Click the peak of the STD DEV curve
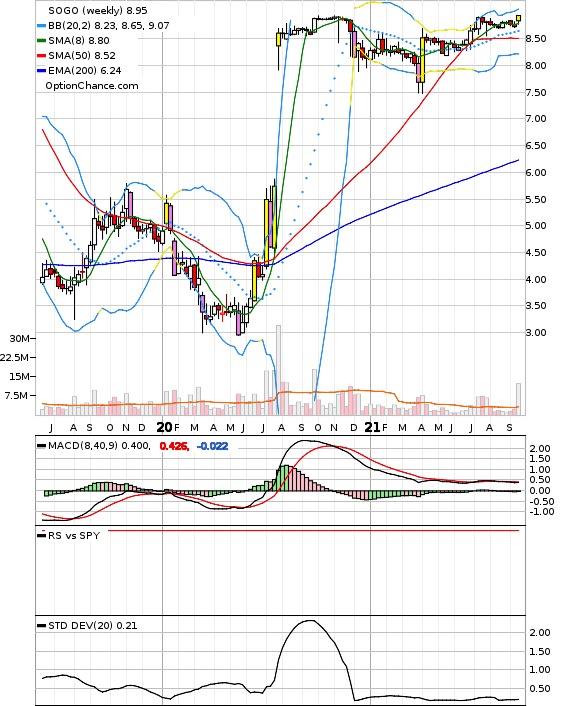This screenshot has width=566, height=706. [x=310, y=621]
